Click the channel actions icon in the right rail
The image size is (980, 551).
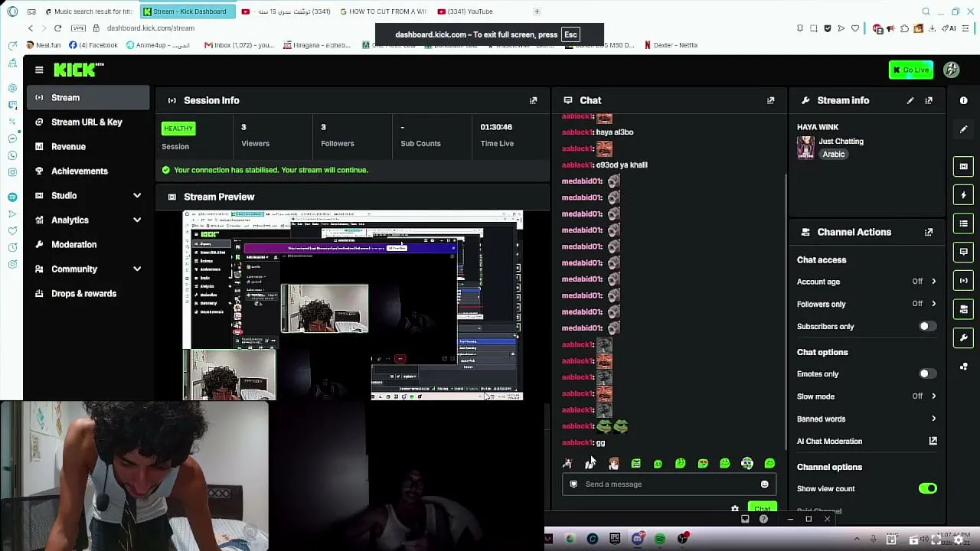tap(964, 309)
